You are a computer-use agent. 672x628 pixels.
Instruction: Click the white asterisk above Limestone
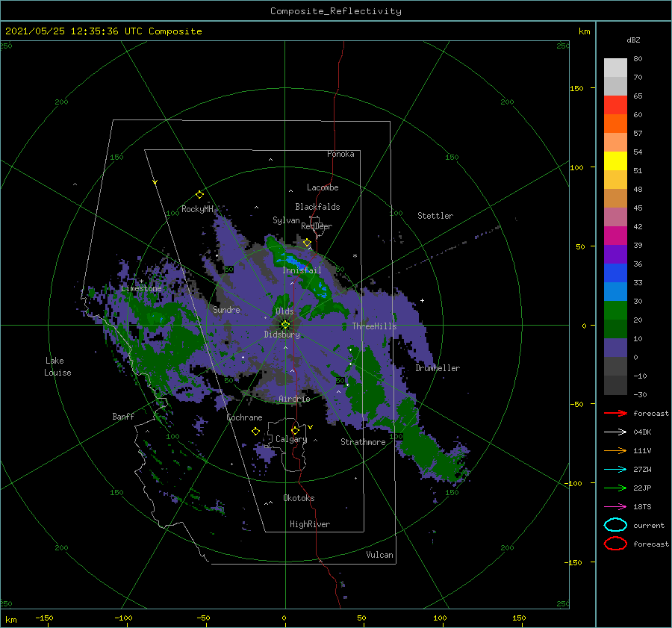point(141,282)
